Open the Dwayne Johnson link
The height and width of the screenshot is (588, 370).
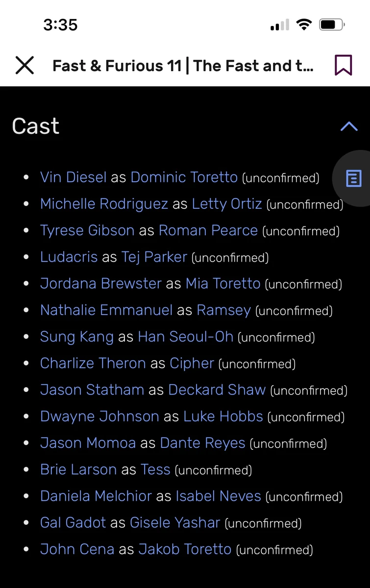[x=99, y=416]
